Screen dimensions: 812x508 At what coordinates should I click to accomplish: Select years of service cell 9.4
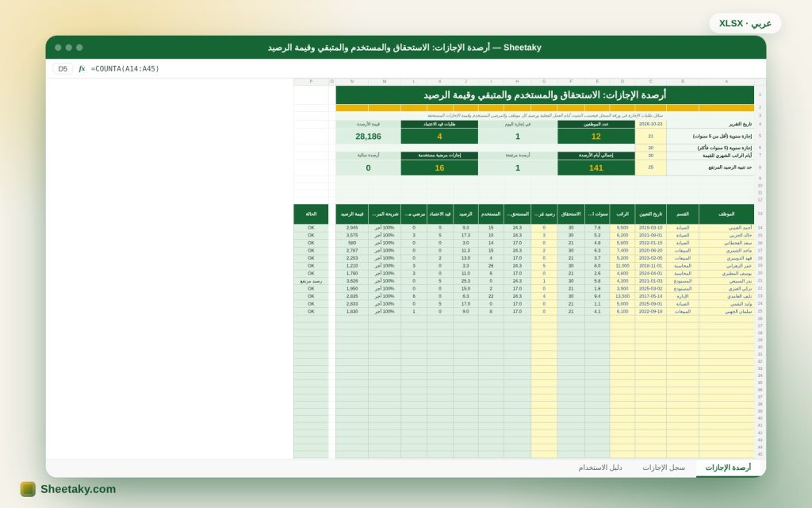tap(597, 297)
